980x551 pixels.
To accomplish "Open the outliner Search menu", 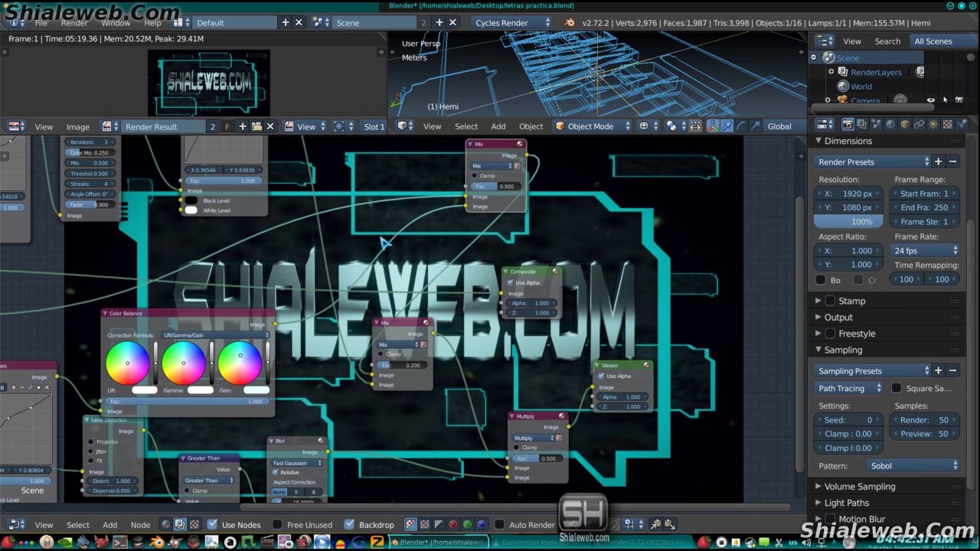I will tap(887, 41).
